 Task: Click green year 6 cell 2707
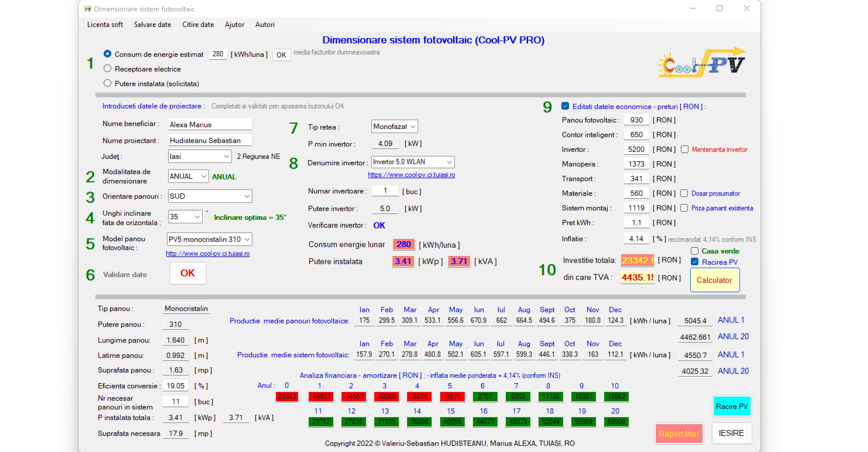coord(485,396)
